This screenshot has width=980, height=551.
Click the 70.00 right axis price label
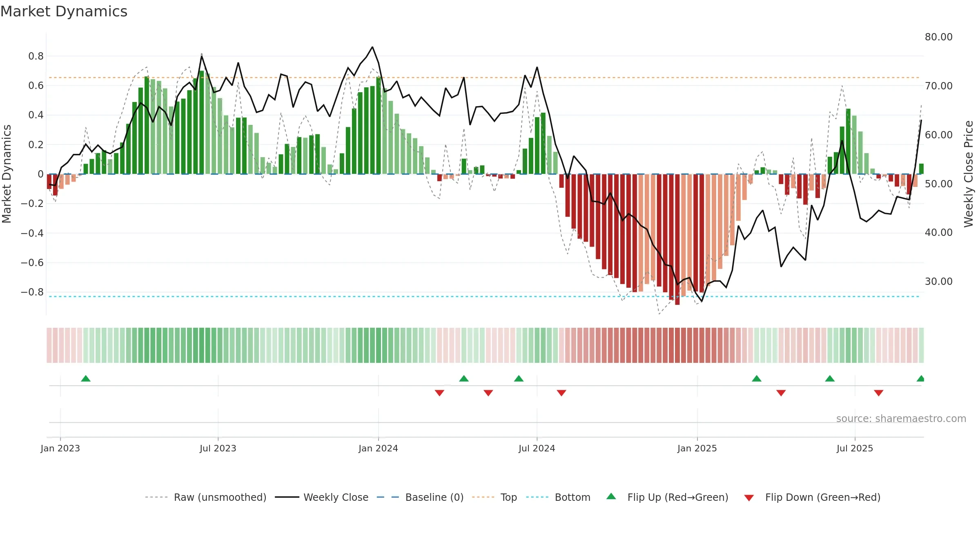[x=939, y=86]
